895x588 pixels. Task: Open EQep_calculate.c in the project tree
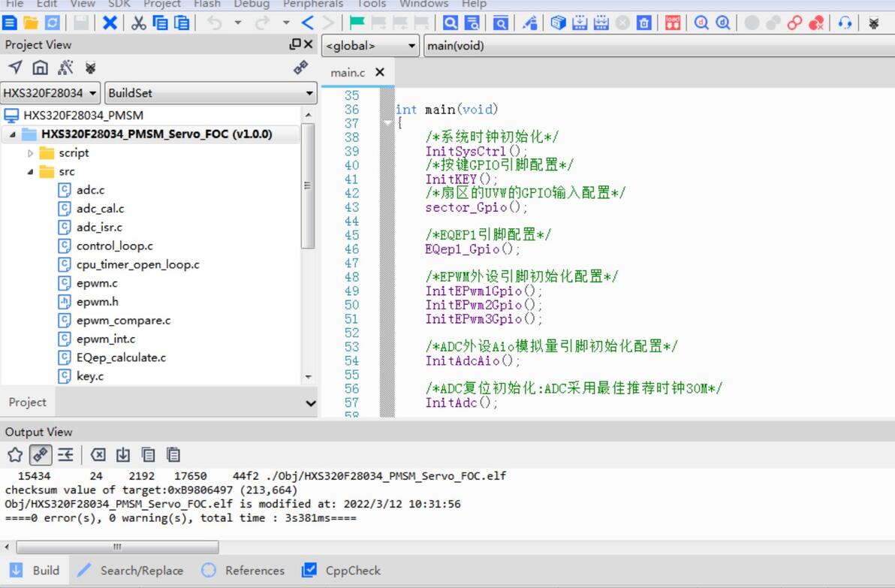(121, 358)
